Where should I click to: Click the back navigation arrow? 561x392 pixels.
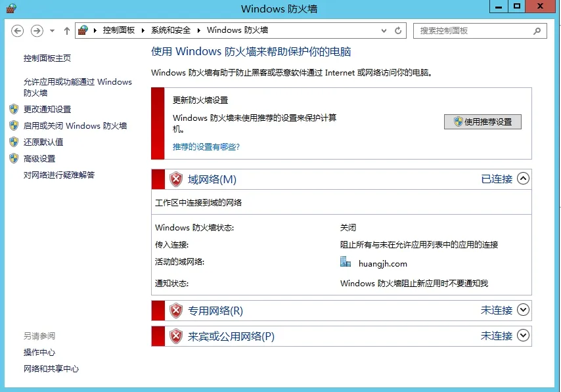pyautogui.click(x=17, y=31)
